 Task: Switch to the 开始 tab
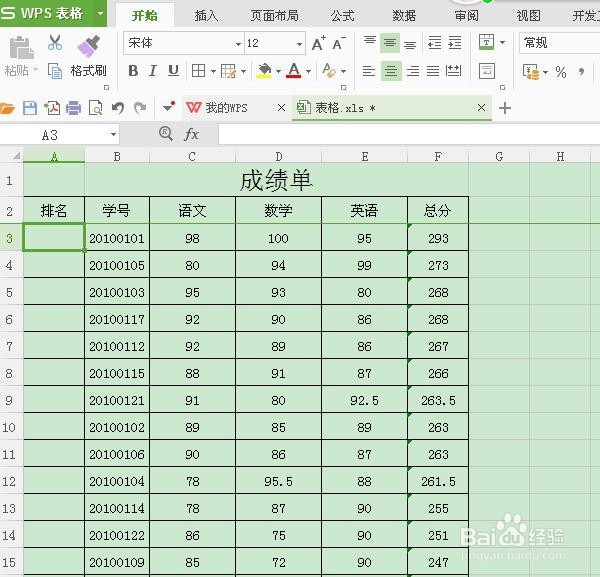click(x=144, y=16)
